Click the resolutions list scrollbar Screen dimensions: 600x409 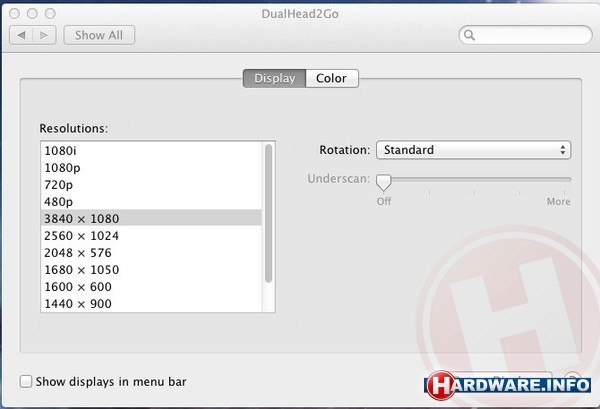[x=268, y=213]
